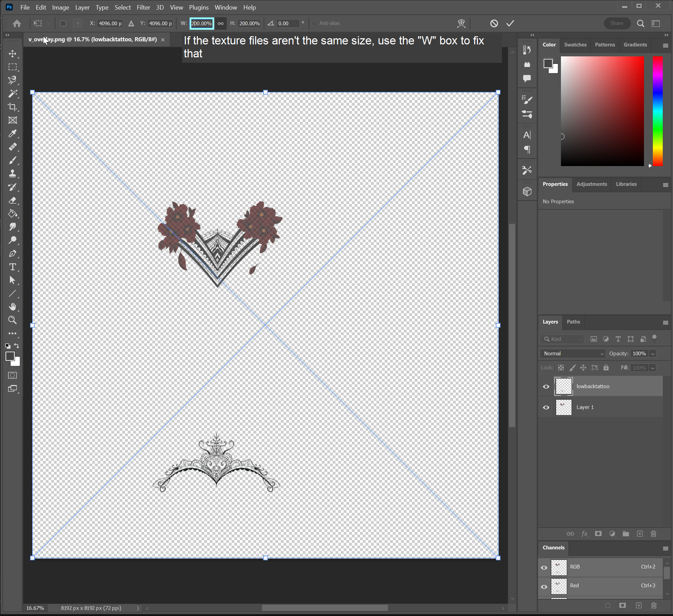
Task: Select the Eyedropper tool
Action: 13,134
